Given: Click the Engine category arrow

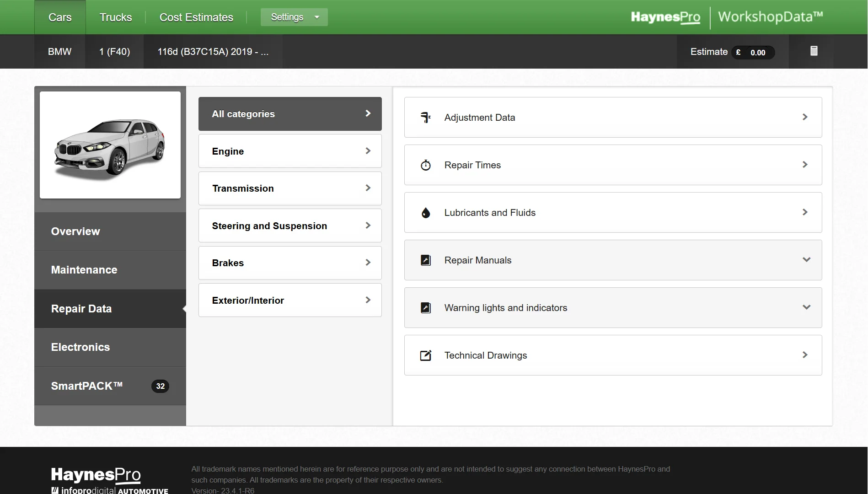Looking at the screenshot, I should click(x=368, y=151).
